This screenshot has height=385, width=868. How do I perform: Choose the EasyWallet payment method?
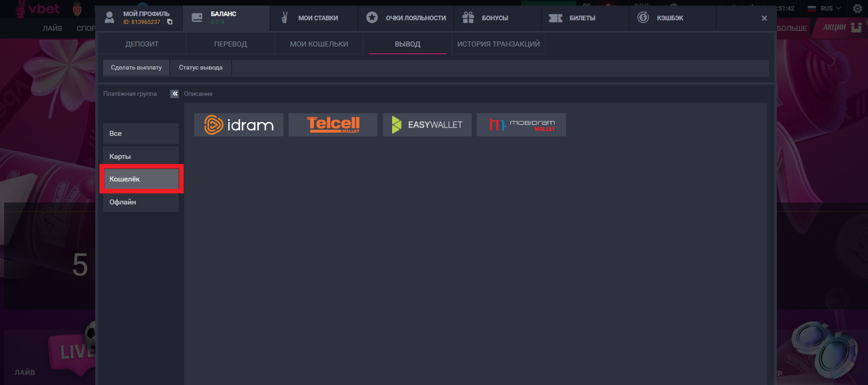[x=427, y=125]
